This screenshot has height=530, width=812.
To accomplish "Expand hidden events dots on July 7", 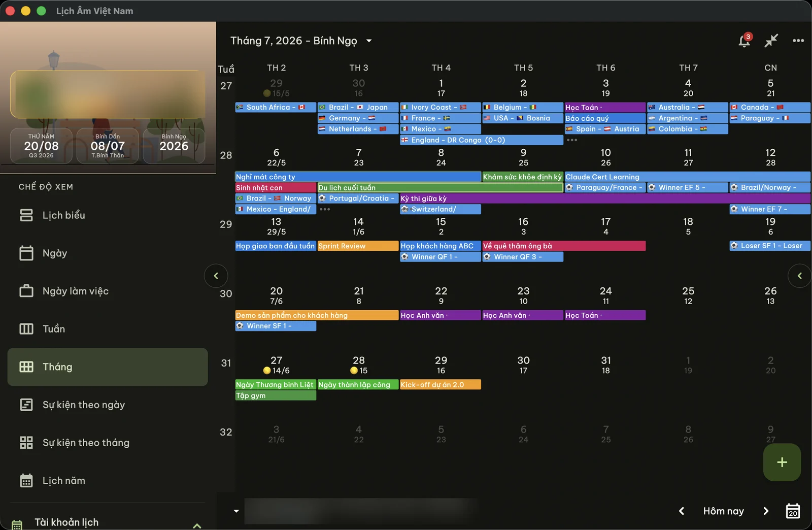I will tap(325, 209).
